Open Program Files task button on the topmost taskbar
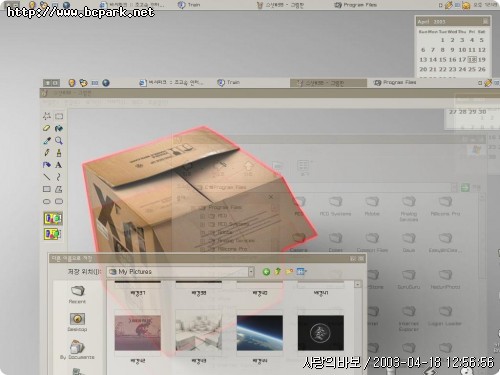 [355, 5]
